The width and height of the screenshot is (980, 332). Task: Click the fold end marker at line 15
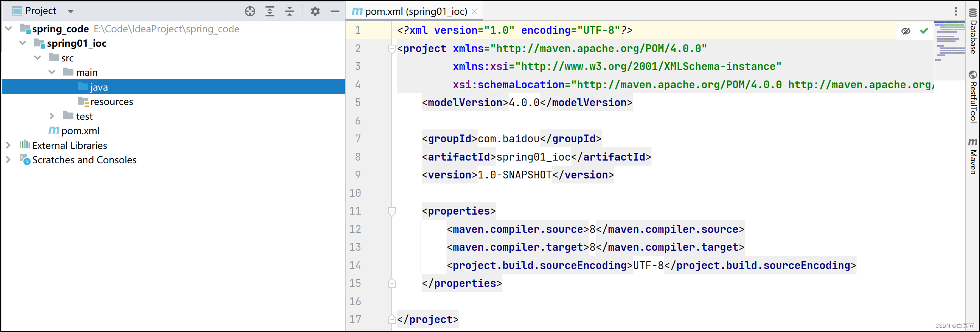[x=392, y=283]
